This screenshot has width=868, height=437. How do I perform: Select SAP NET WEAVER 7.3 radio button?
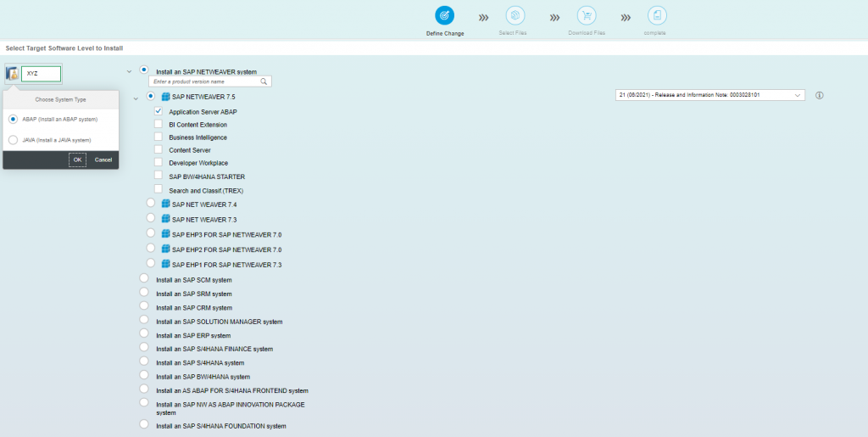click(x=151, y=218)
